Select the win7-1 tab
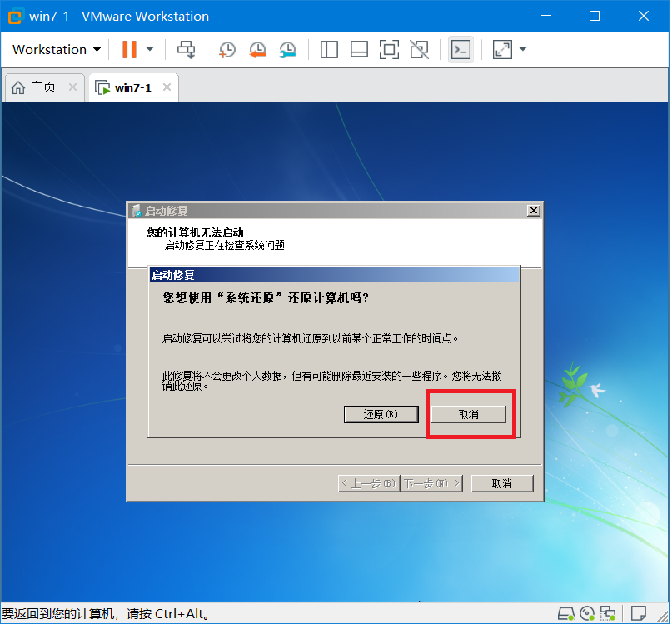The height and width of the screenshot is (629, 672). (133, 88)
